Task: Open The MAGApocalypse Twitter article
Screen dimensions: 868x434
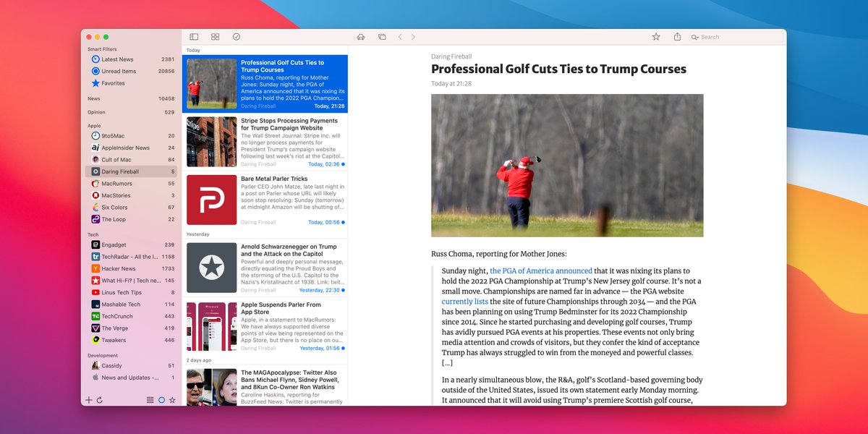Action: click(265, 386)
